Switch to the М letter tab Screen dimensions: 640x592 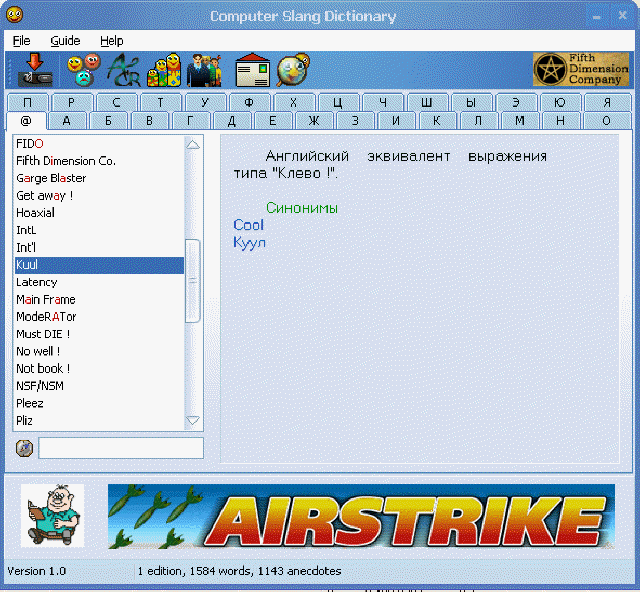tap(520, 121)
